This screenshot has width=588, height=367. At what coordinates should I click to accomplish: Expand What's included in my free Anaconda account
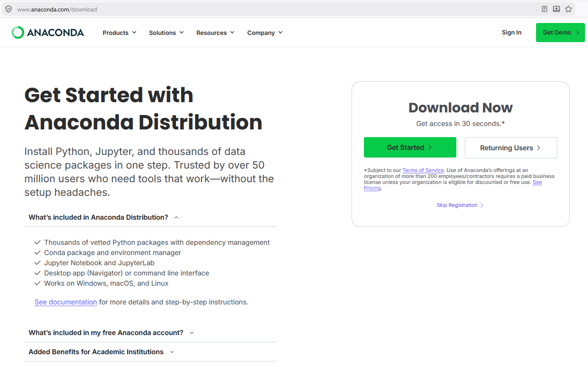tap(150, 333)
